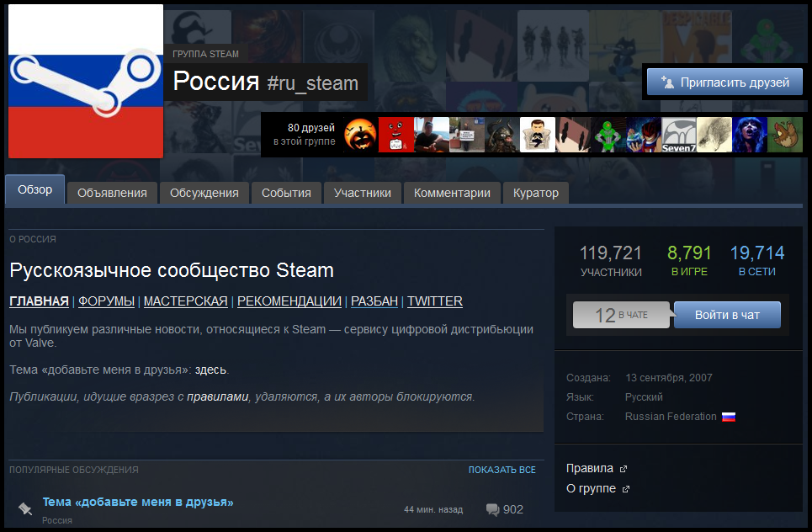Open the МАСТЕРСКАЯ link
This screenshot has width=812, height=532.
point(185,301)
